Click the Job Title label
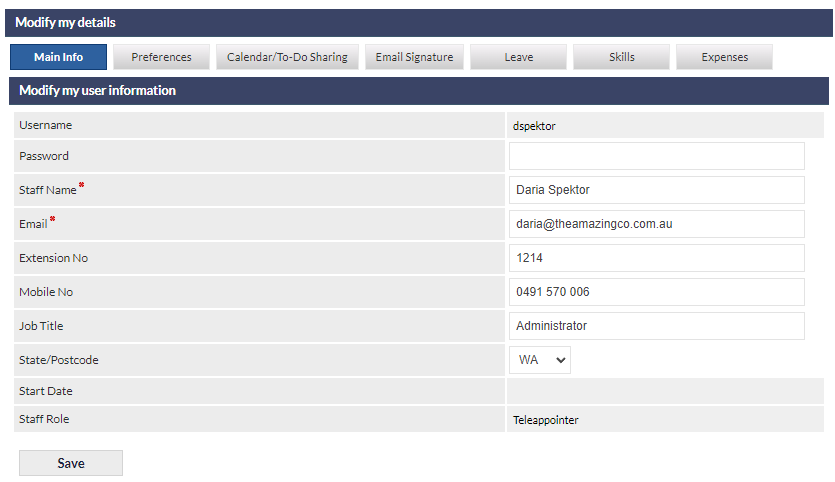835x482 pixels. click(41, 326)
